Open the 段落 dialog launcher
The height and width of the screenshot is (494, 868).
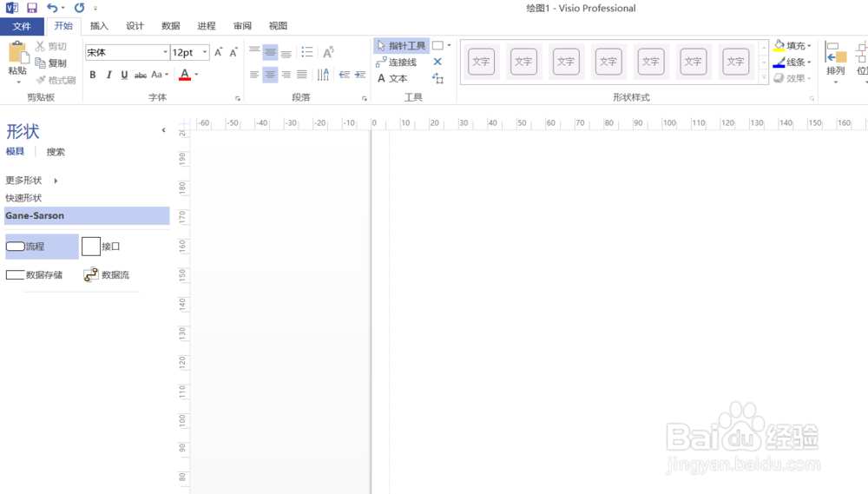point(365,99)
